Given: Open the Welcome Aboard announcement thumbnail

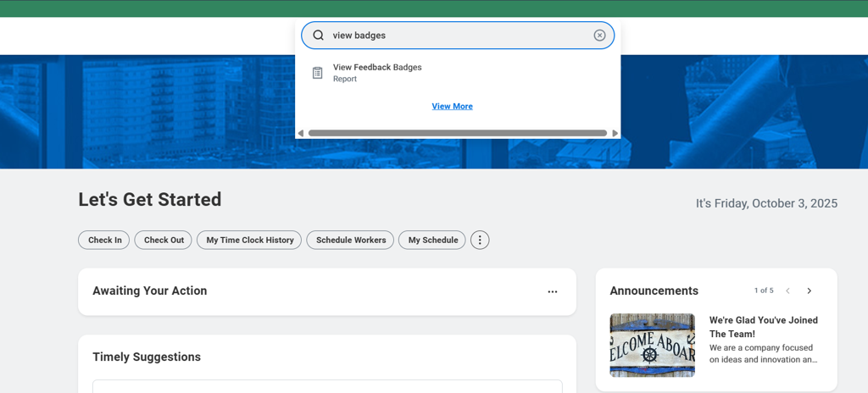Looking at the screenshot, I should tap(652, 346).
